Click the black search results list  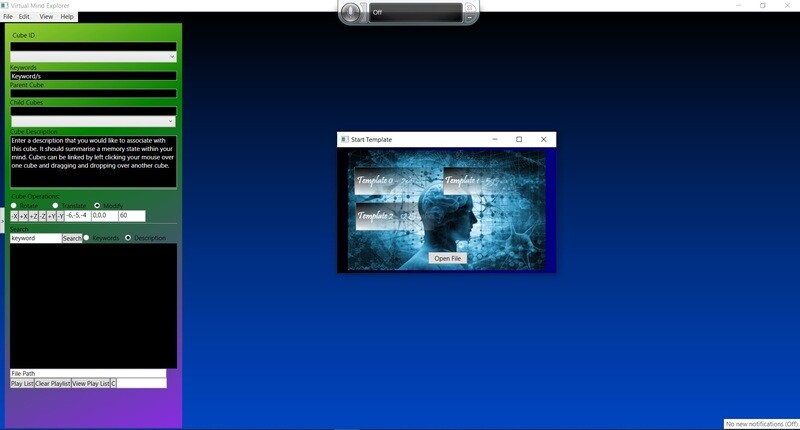[93, 306]
